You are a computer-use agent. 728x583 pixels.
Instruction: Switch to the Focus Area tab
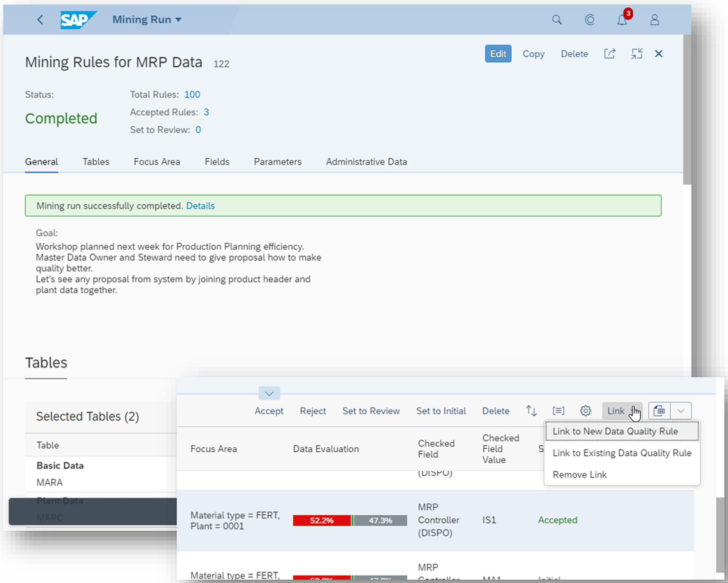(x=157, y=162)
